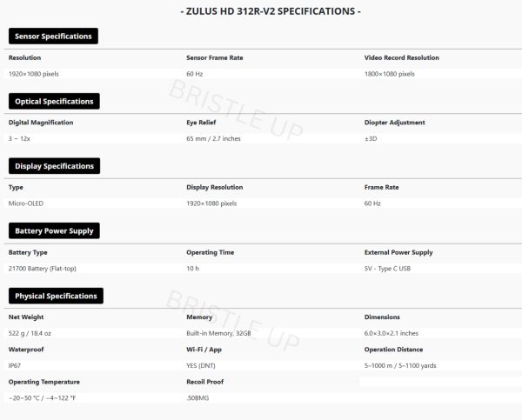Click the Sensor Specifications header
The height and width of the screenshot is (420, 522).
53,37
